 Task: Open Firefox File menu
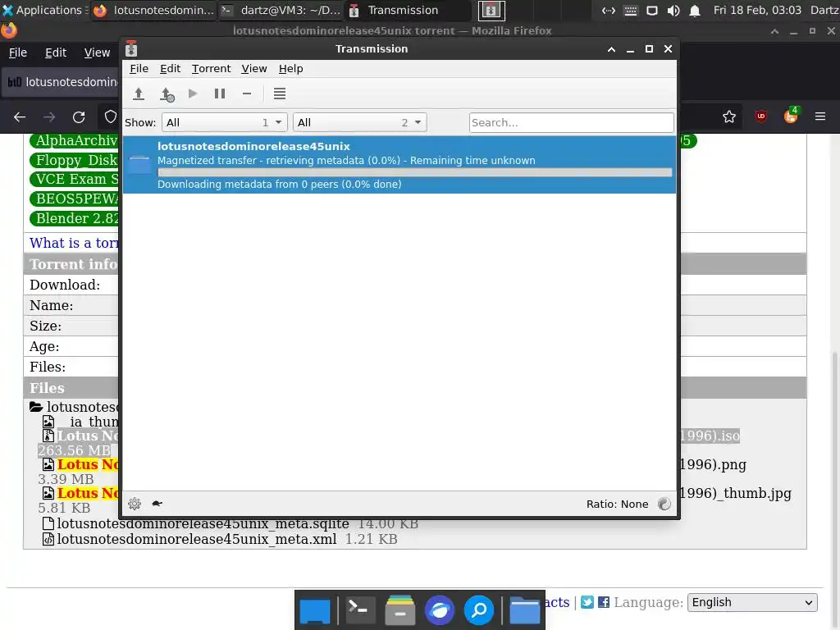coord(18,52)
